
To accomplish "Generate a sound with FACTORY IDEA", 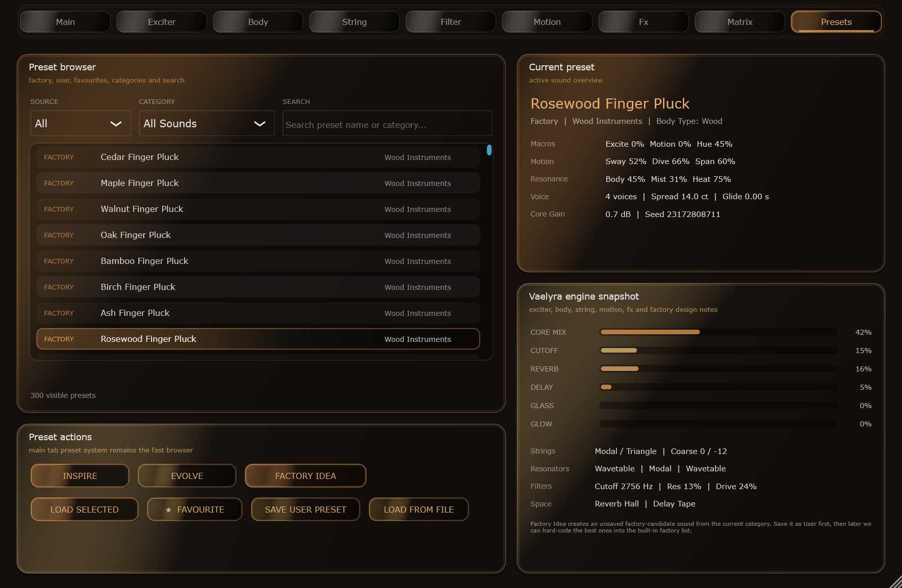I will (x=305, y=476).
